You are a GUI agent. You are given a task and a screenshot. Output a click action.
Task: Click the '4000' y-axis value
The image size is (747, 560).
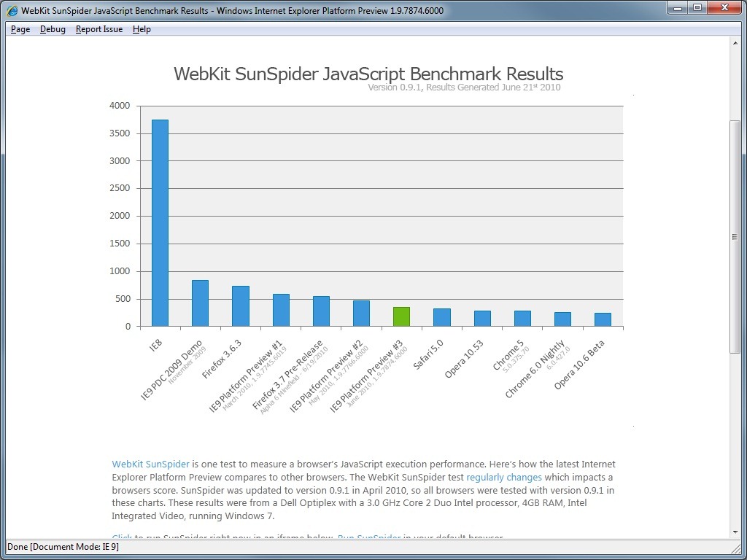[x=120, y=106]
